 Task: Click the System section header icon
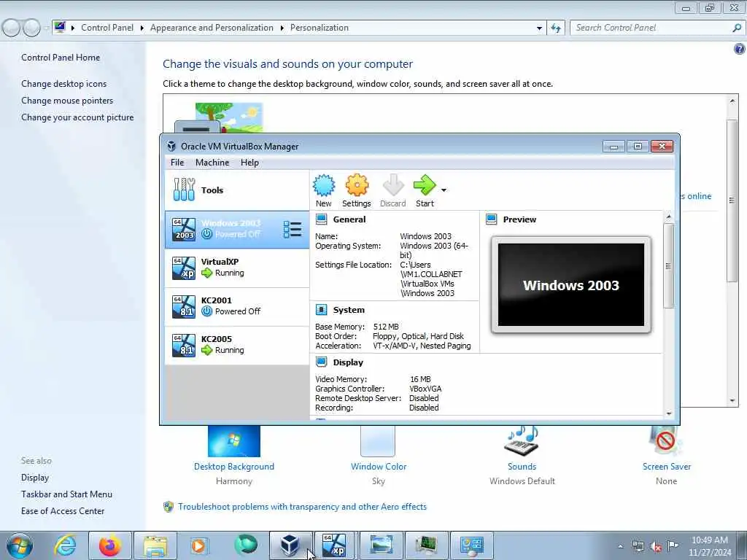click(x=322, y=310)
